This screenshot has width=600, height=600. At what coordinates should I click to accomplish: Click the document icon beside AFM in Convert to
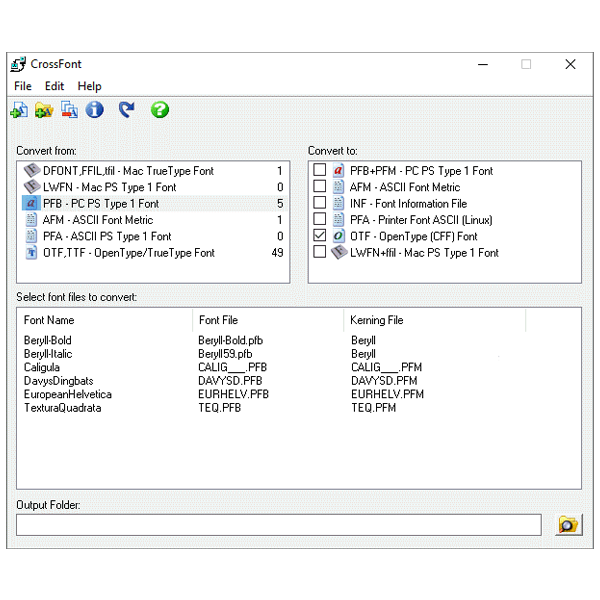pyautogui.click(x=338, y=187)
